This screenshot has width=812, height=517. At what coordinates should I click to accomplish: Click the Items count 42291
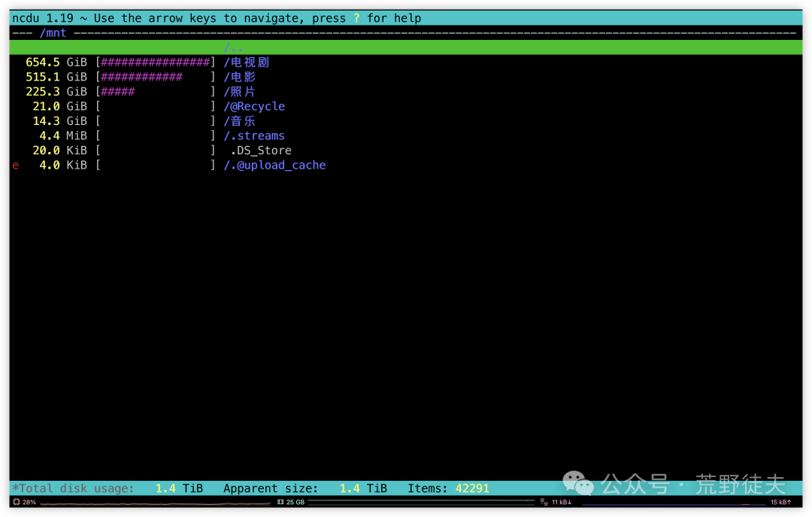pos(471,488)
